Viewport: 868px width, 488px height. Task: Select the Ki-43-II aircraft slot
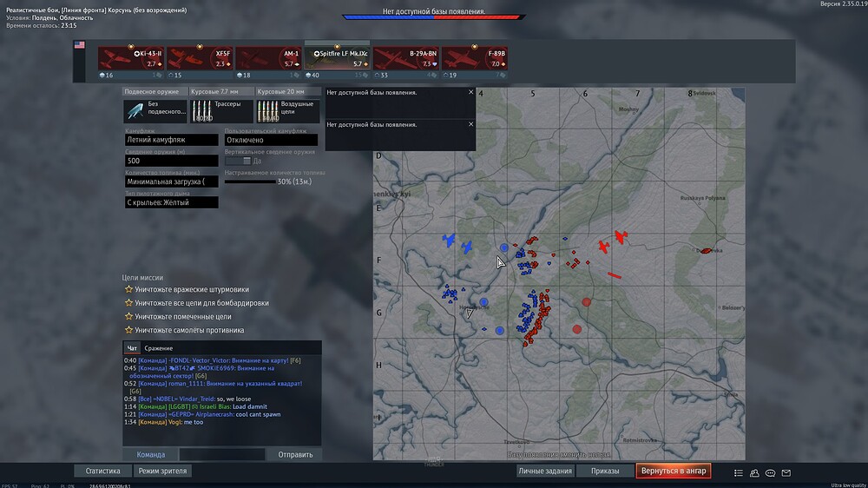pyautogui.click(x=131, y=57)
